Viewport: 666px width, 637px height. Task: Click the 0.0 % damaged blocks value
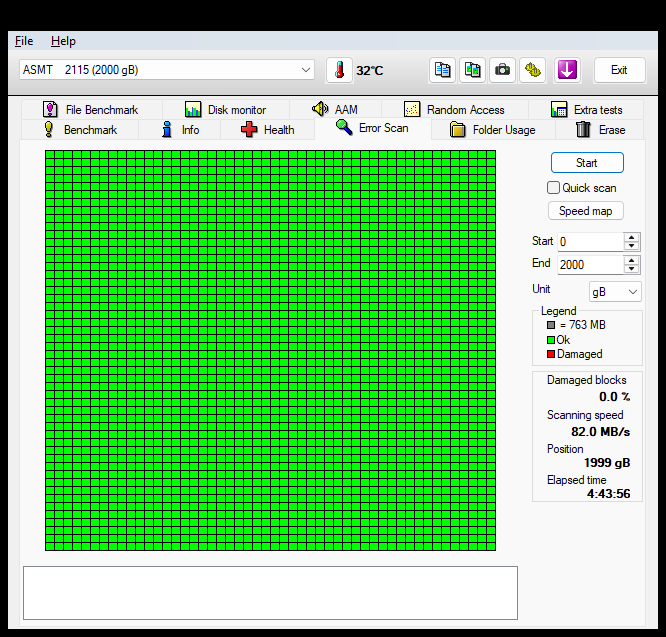(614, 397)
